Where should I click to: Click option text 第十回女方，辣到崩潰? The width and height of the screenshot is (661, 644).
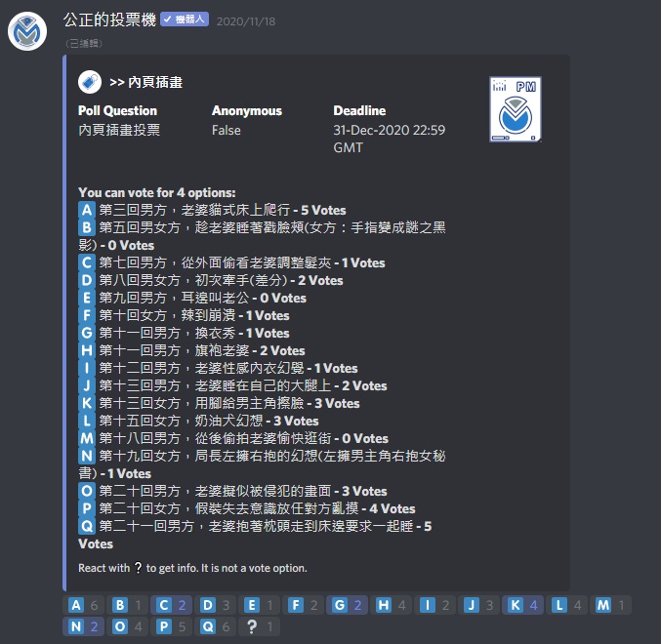pos(167,315)
